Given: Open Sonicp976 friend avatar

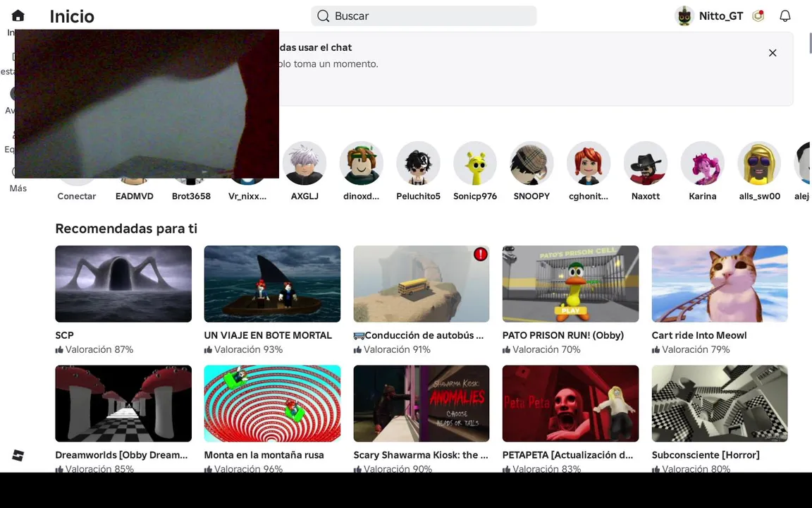Looking at the screenshot, I should point(475,163).
